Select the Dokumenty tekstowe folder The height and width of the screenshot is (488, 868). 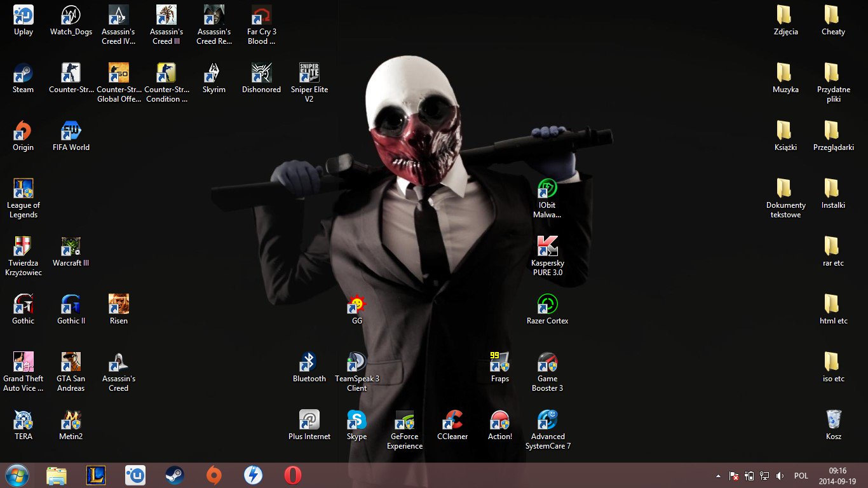(x=786, y=198)
